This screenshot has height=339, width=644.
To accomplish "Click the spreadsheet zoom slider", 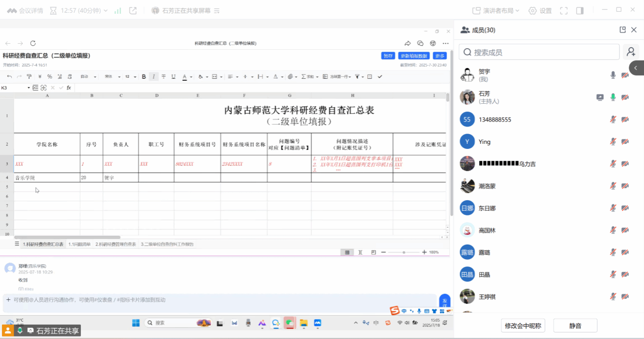I will pyautogui.click(x=404, y=252).
